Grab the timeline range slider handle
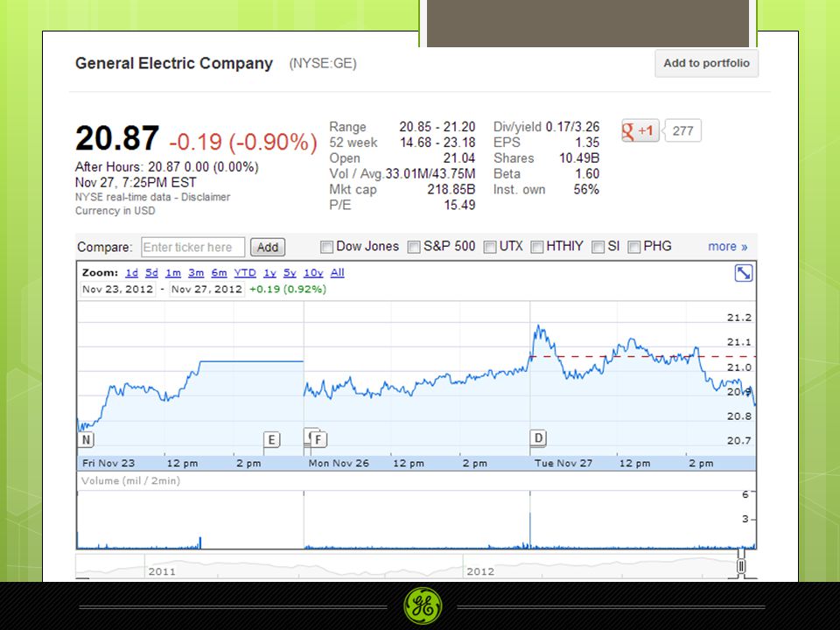 pyautogui.click(x=741, y=566)
